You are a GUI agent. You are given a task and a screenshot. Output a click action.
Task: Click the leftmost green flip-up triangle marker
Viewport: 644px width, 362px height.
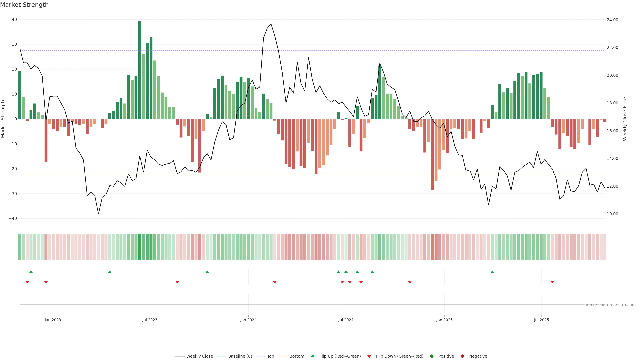[x=31, y=272]
